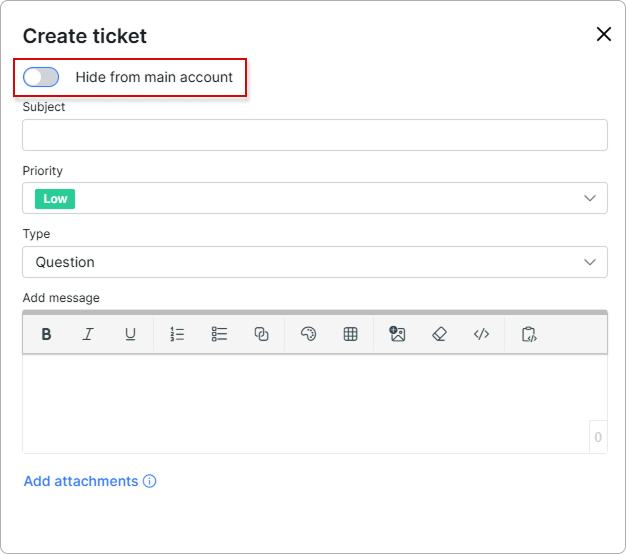Toggle source code view

pyautogui.click(x=481, y=334)
